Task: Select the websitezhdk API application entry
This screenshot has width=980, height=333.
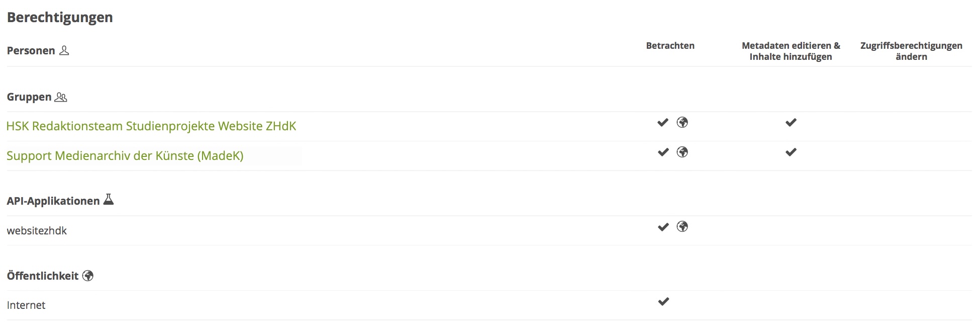Action: (x=37, y=231)
